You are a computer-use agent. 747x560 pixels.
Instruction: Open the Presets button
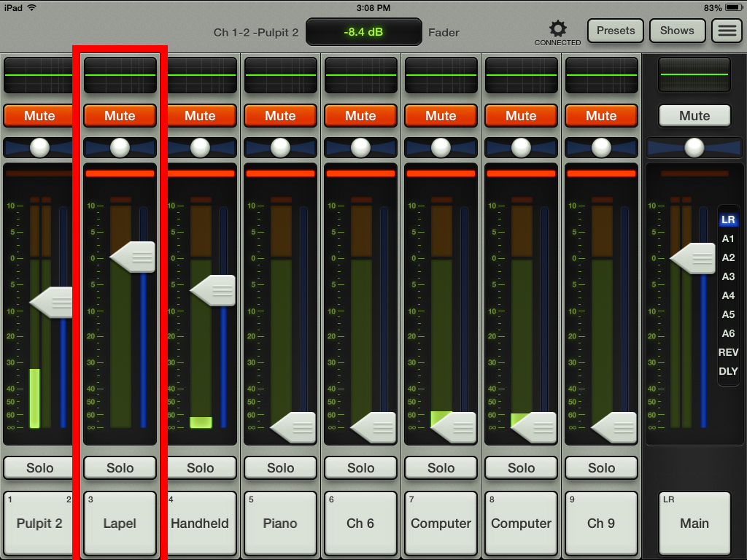[616, 31]
